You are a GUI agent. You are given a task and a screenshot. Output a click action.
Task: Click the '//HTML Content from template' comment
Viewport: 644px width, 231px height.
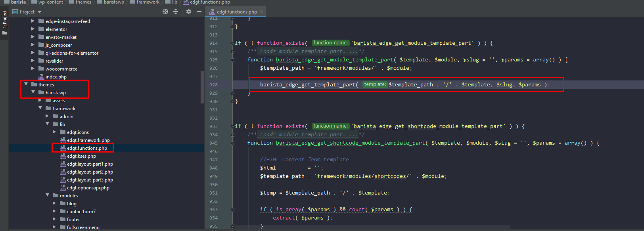305,160
